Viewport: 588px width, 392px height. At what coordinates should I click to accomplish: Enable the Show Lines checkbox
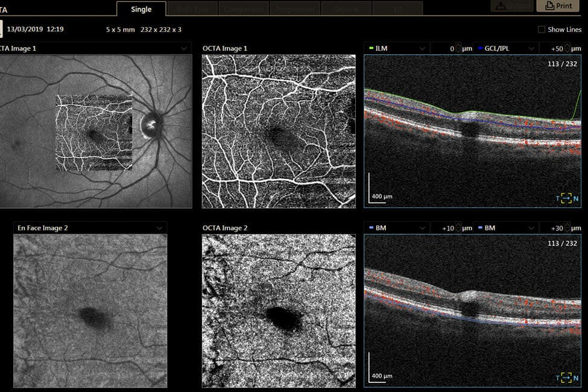[542, 30]
